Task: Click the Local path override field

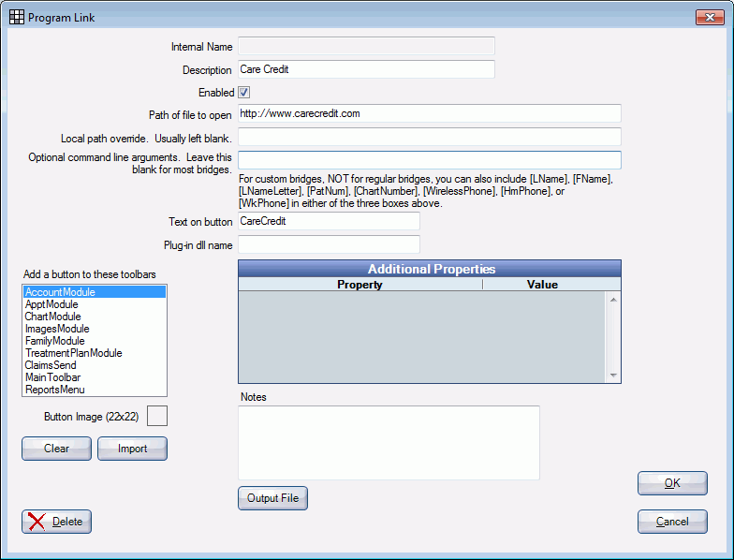Action: coord(429,137)
